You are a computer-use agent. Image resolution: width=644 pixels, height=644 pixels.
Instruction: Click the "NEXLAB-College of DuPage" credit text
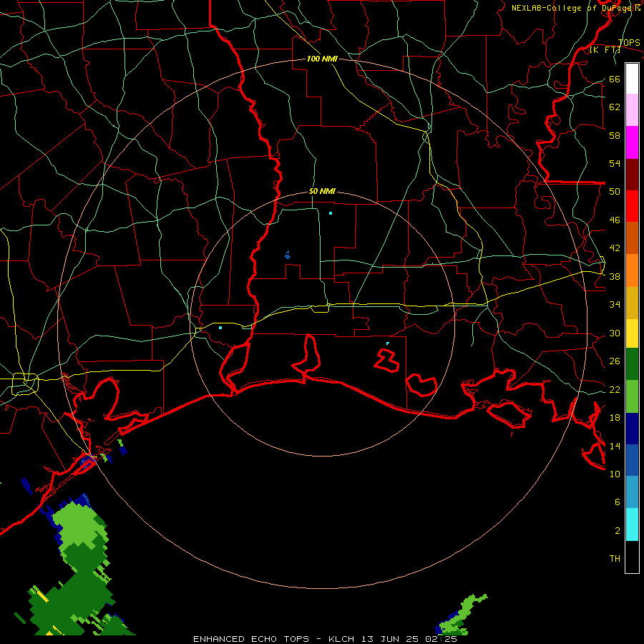pyautogui.click(x=572, y=8)
